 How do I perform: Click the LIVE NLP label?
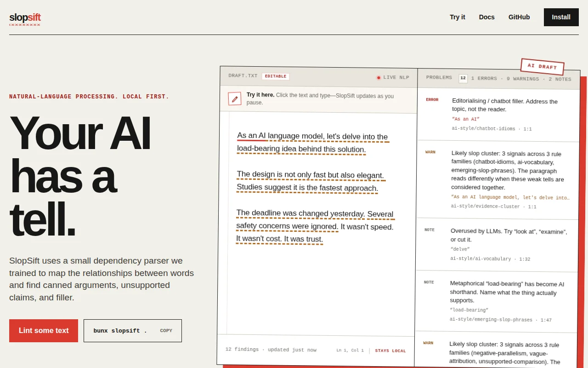[396, 77]
